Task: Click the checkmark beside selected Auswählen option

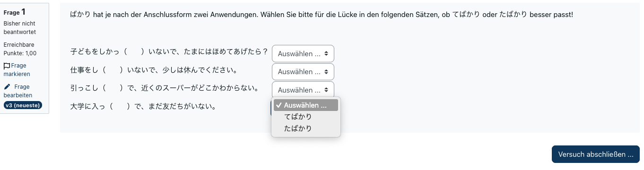Action: [278, 105]
